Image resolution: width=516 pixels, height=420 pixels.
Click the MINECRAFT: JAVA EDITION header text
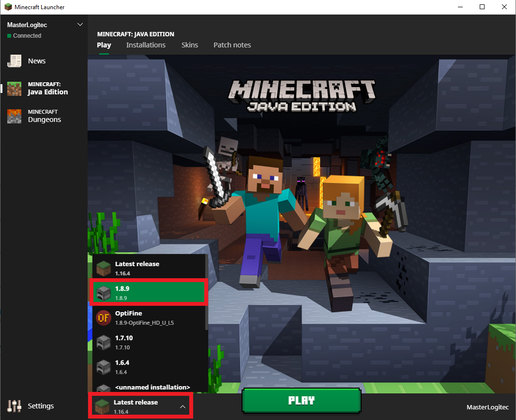[136, 34]
